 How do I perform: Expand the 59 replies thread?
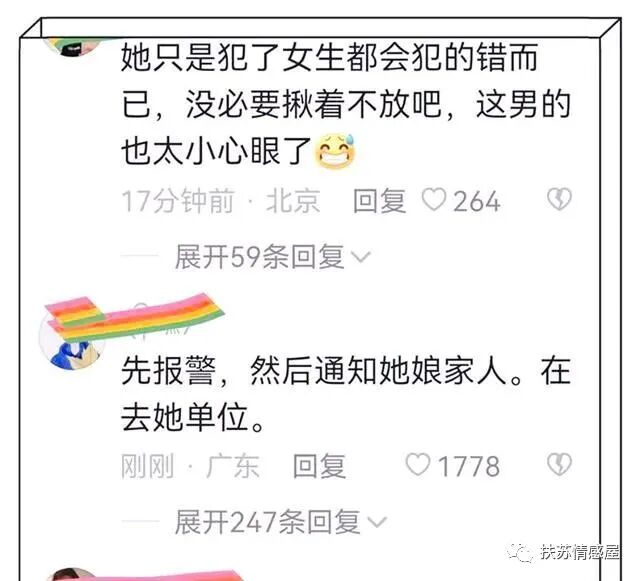coord(260,257)
